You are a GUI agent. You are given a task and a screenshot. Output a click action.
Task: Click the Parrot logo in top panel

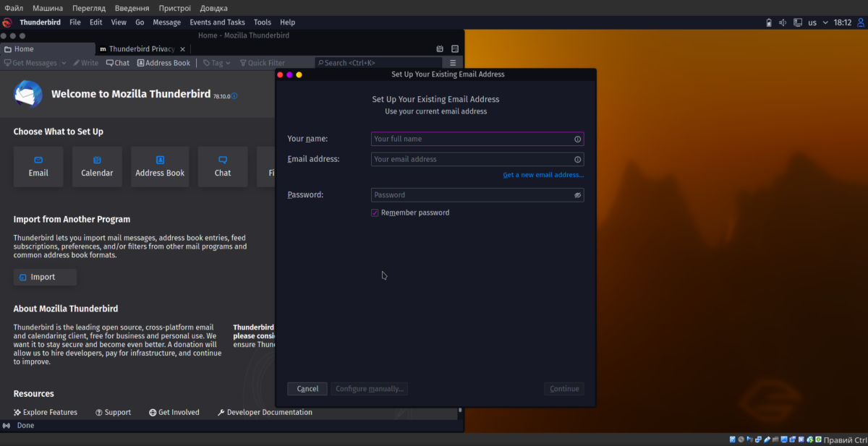7,22
